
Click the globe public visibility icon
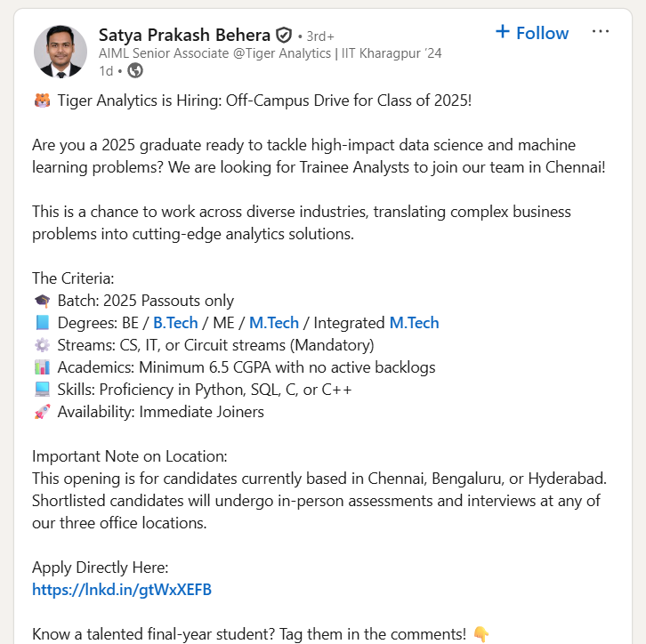click(x=135, y=70)
